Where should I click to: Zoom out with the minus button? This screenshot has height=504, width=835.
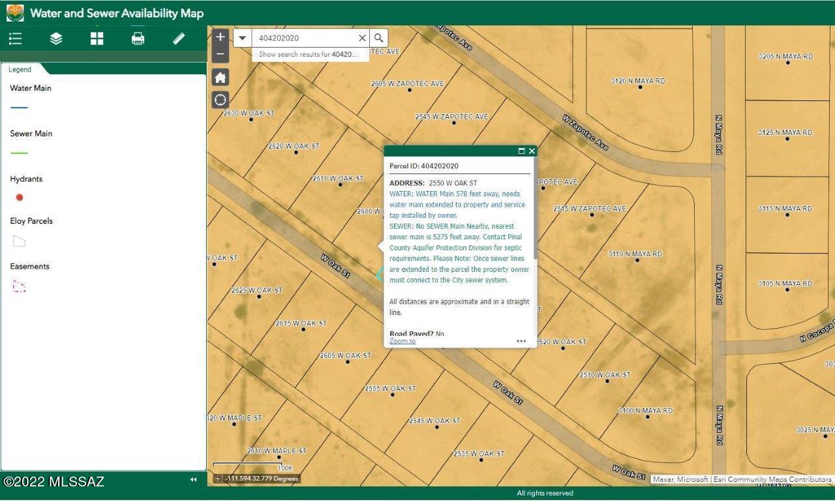tap(220, 53)
